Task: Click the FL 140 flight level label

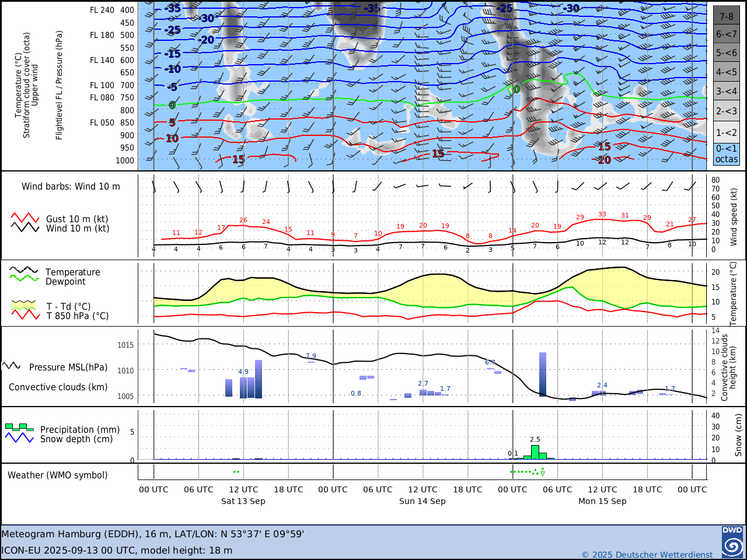Action: 102,60
